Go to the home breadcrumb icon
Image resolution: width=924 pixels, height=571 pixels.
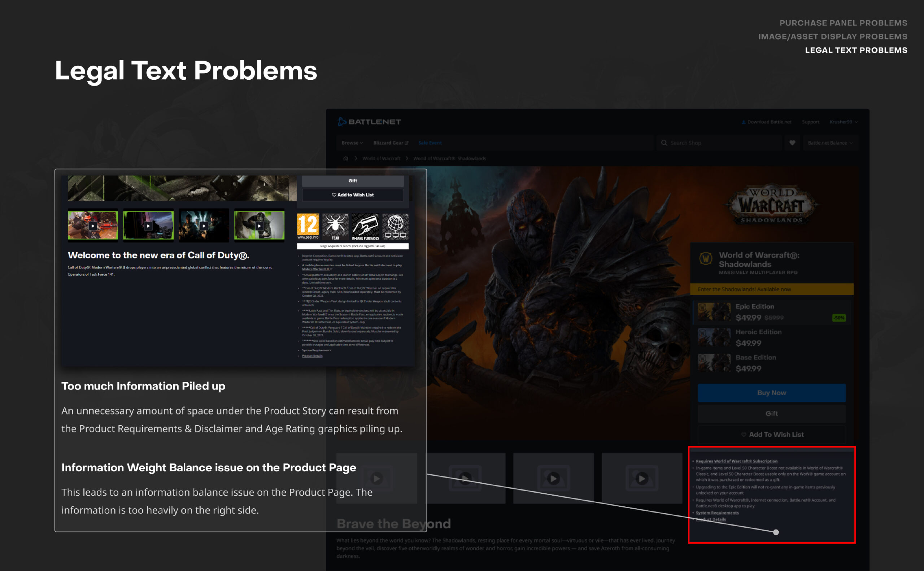pos(345,158)
